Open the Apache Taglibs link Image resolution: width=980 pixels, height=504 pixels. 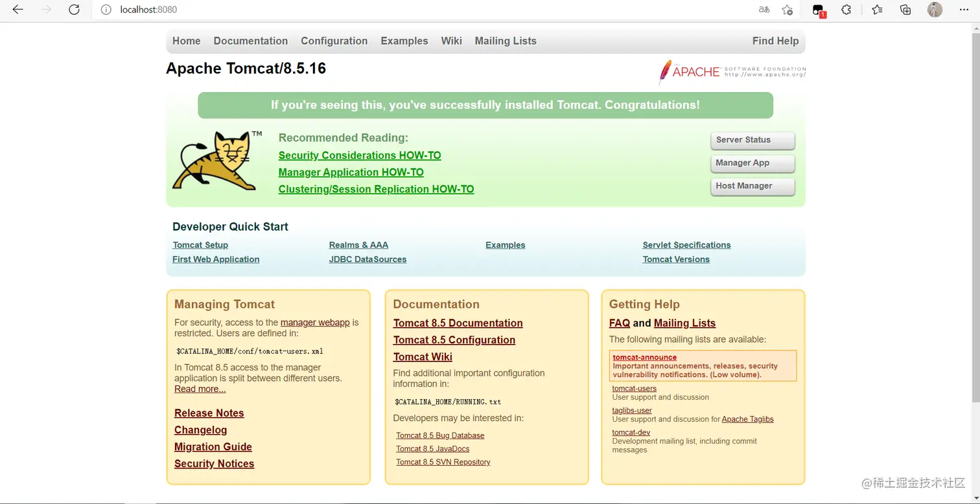pos(748,419)
